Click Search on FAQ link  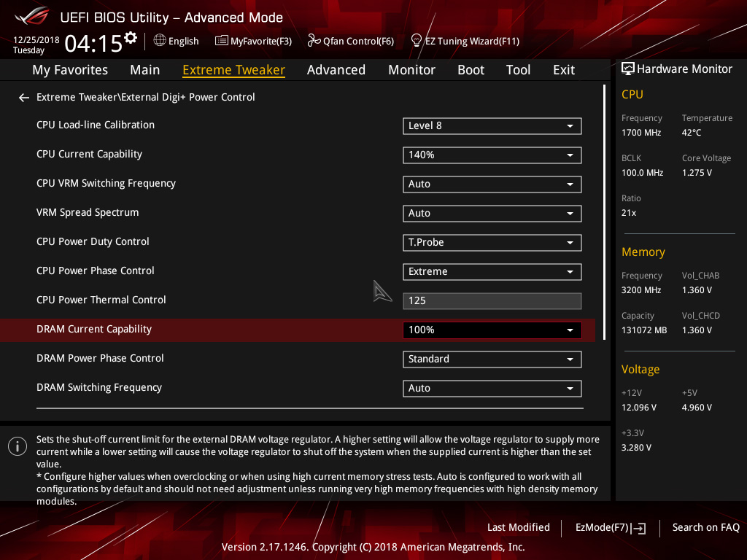[x=705, y=528]
